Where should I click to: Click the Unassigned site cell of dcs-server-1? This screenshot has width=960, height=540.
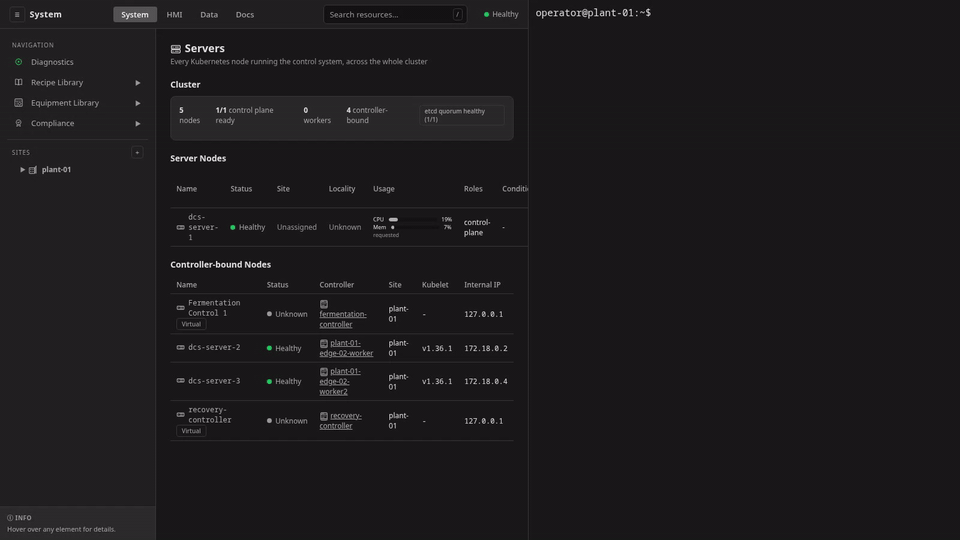(x=296, y=227)
